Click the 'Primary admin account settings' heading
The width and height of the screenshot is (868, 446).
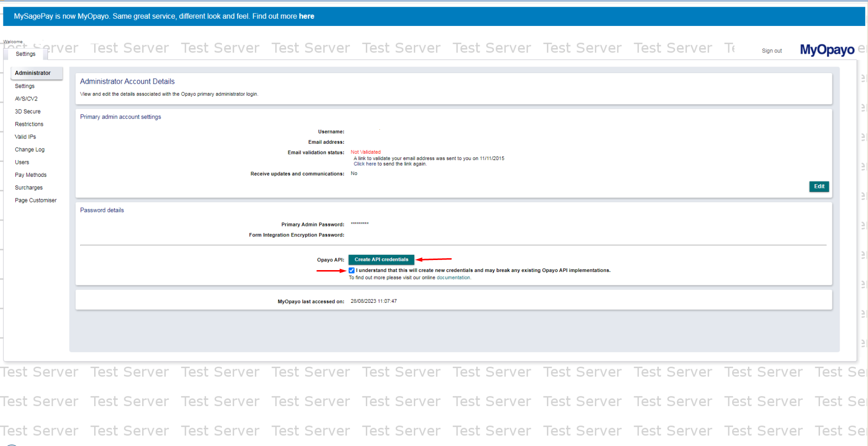pyautogui.click(x=121, y=117)
